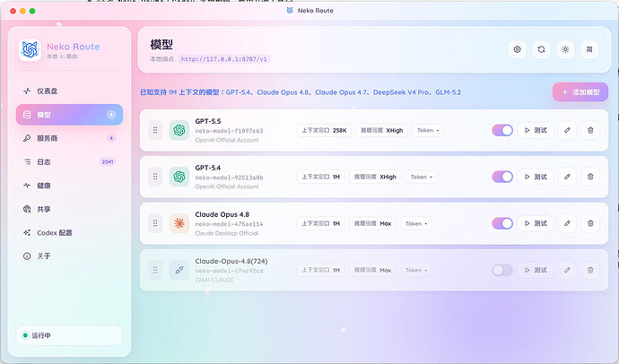Click the 上下文窗口 1M chip for GPT-5.4
Viewport: 619px width, 364px height.
tap(321, 177)
